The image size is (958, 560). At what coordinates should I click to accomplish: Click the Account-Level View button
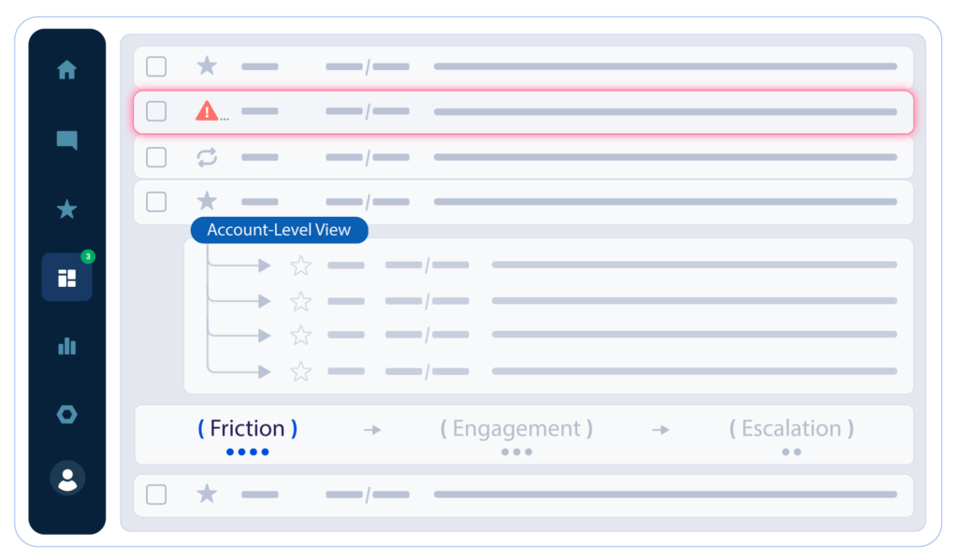pyautogui.click(x=279, y=230)
